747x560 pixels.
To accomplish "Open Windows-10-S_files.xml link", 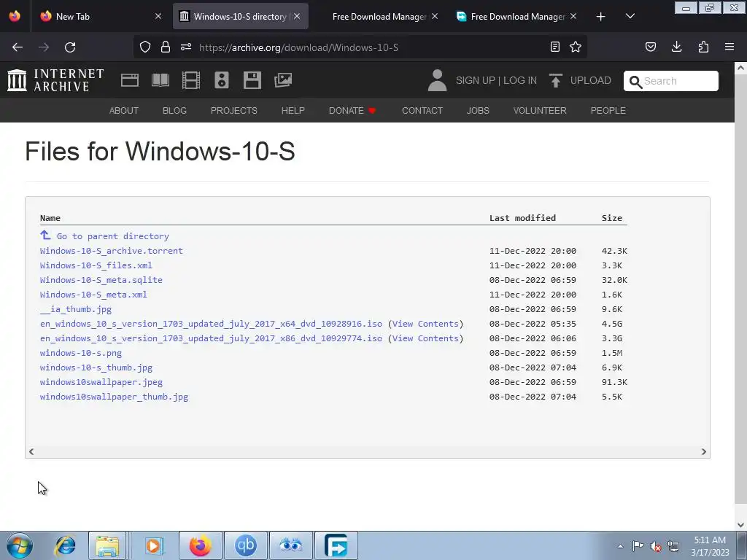I will [x=96, y=265].
